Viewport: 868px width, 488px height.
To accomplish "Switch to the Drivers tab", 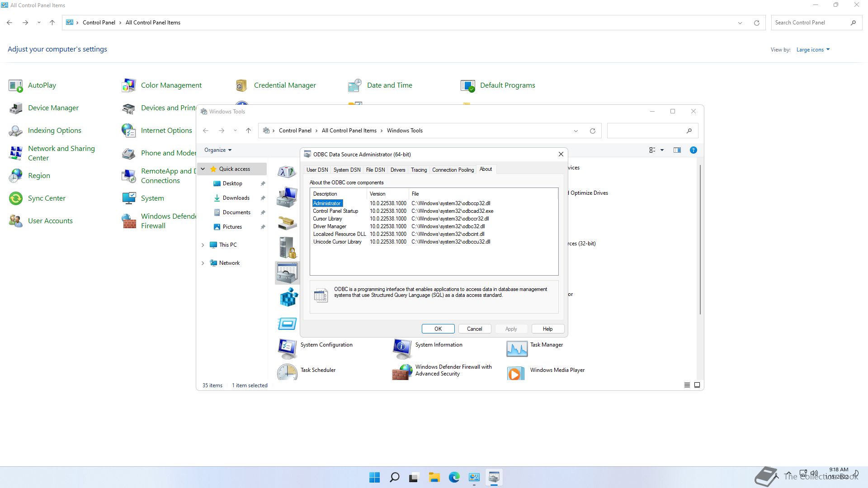I will coord(398,170).
